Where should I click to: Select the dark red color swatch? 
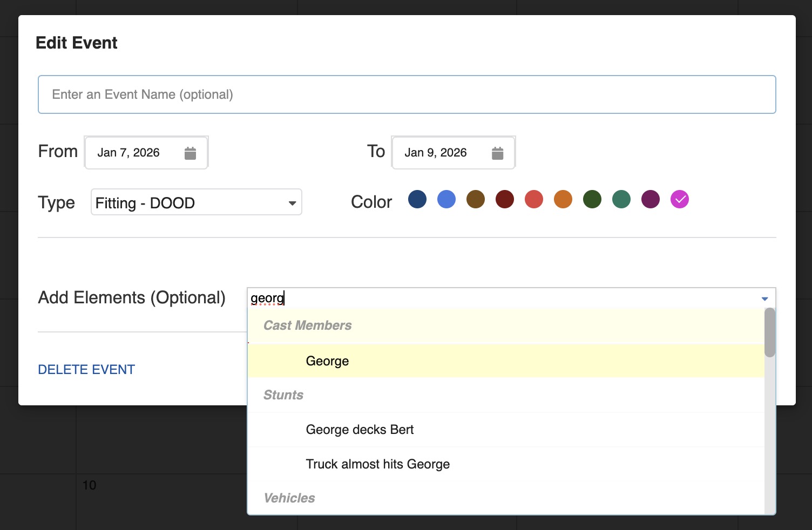click(x=505, y=199)
